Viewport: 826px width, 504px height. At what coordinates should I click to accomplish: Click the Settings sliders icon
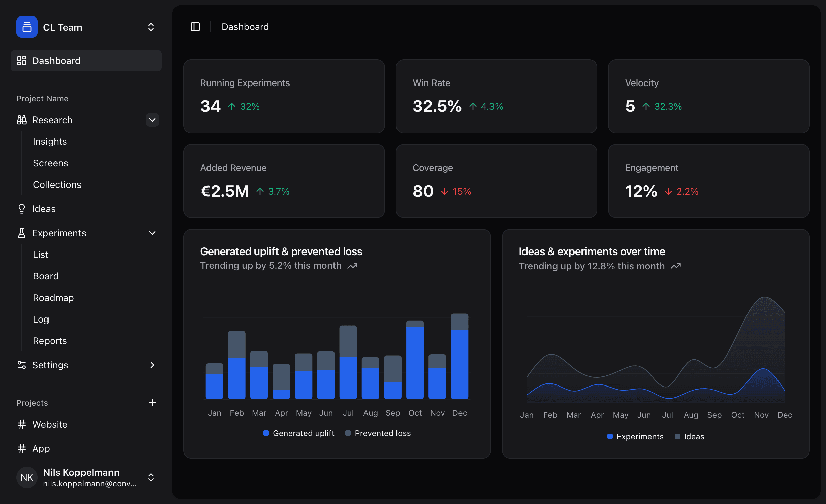coord(22,365)
